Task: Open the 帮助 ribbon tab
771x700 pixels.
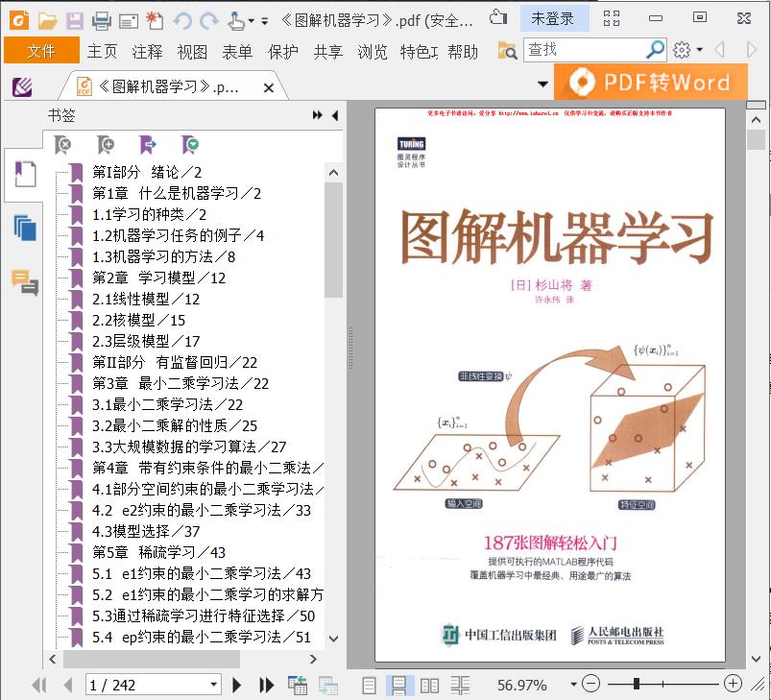Action: tap(463, 51)
